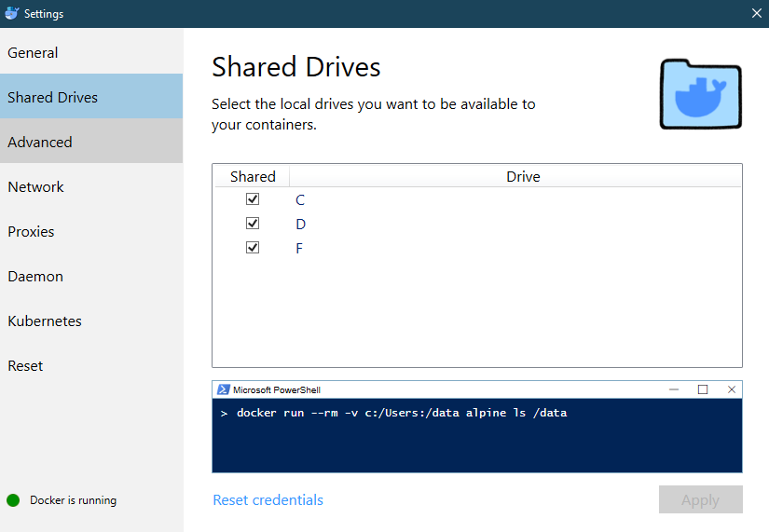This screenshot has width=769, height=532.
Task: Click the Apply button
Action: (x=700, y=499)
